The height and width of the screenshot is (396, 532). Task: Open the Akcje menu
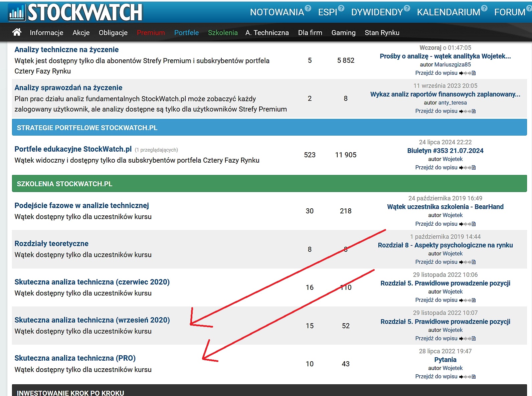click(x=81, y=33)
